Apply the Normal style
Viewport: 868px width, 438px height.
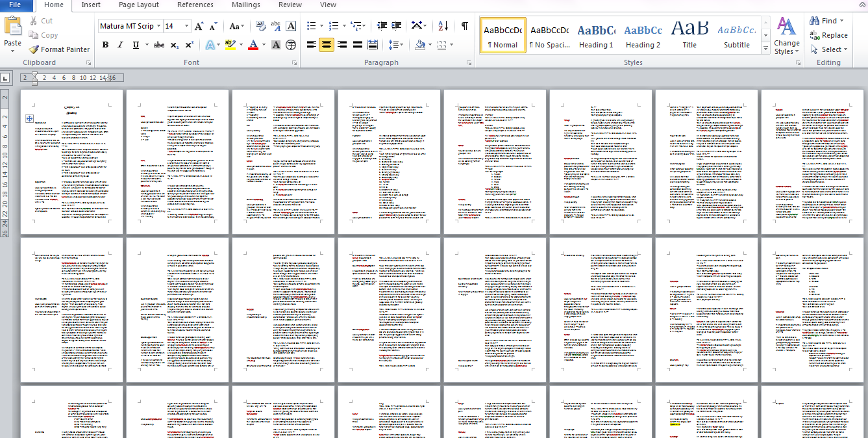[503, 35]
